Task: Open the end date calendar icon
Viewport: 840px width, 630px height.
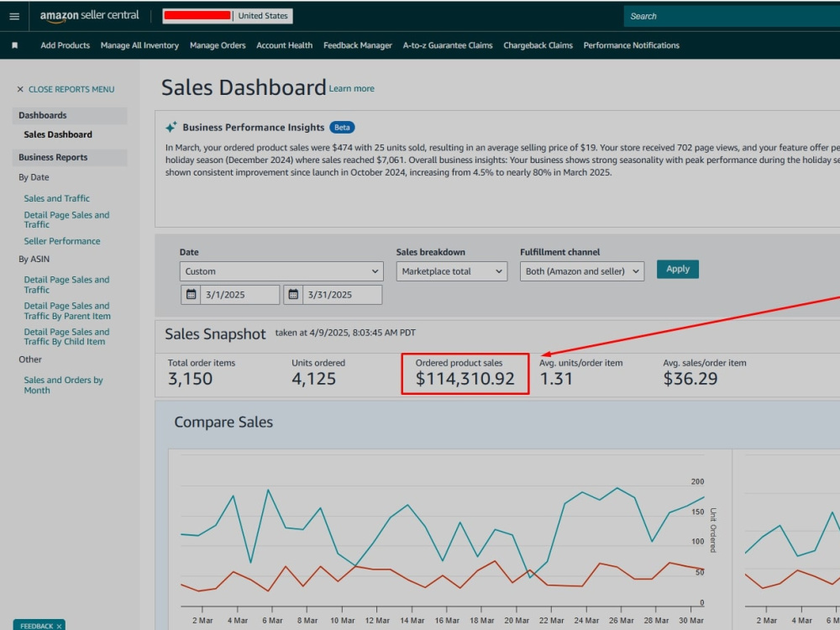Action: click(x=293, y=295)
